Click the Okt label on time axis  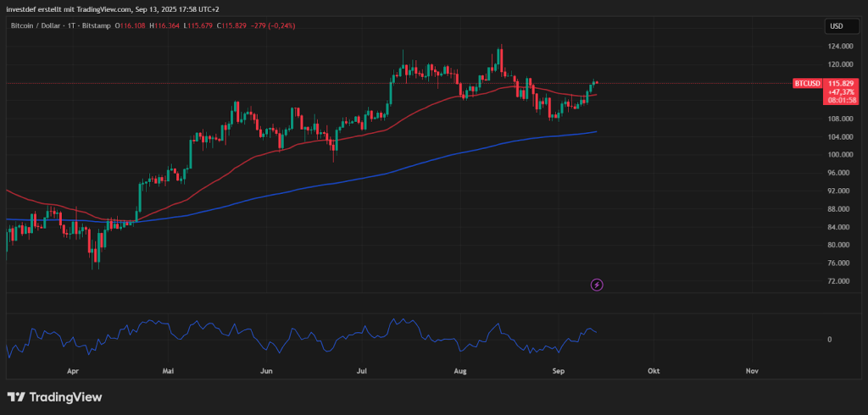654,370
